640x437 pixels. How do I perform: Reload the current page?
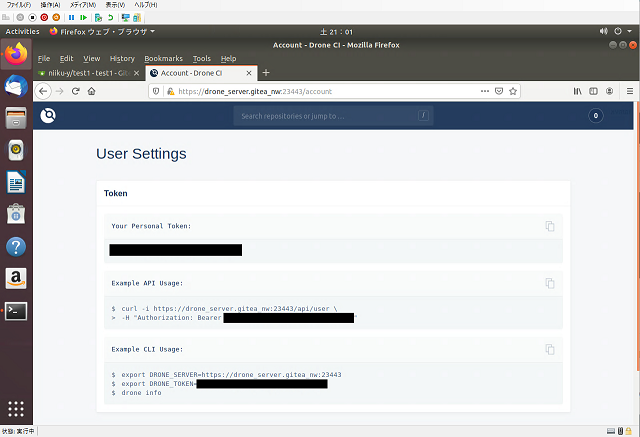tap(76, 91)
